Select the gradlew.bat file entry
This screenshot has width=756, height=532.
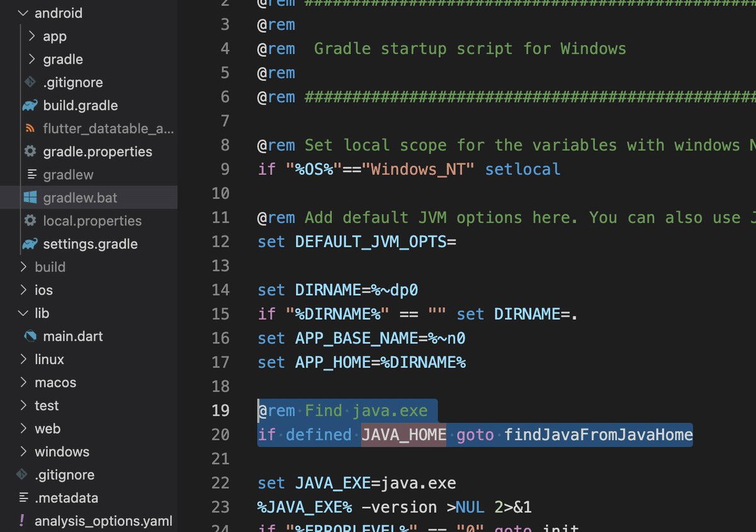[x=89, y=198]
